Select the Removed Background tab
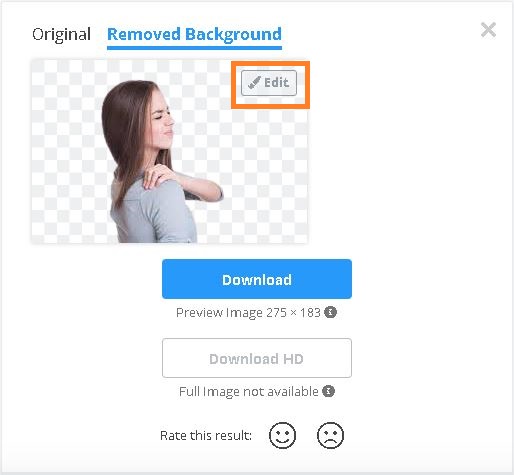 pos(194,35)
